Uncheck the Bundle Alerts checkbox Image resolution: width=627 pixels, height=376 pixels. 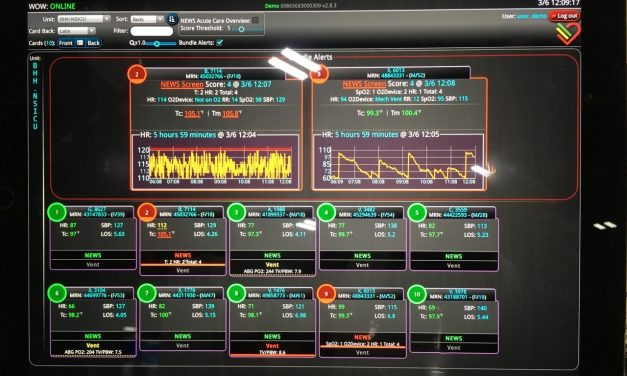[x=220, y=42]
